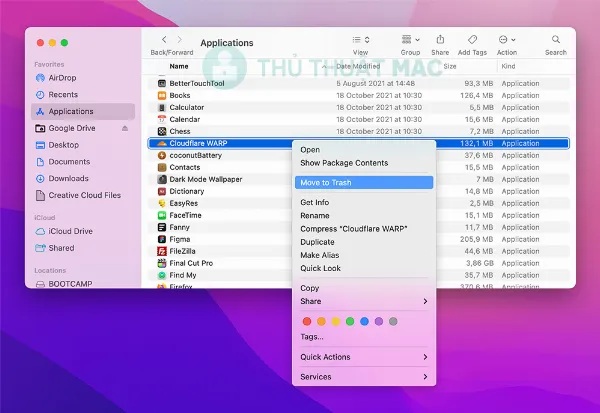The image size is (600, 413).
Task: Choose Copy in context menu
Action: pos(364,288)
